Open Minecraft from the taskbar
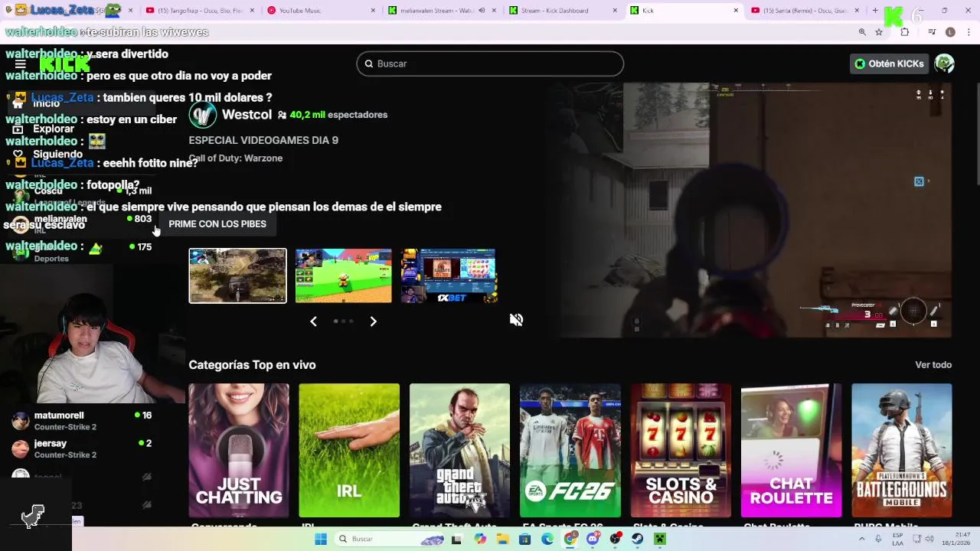 (660, 539)
